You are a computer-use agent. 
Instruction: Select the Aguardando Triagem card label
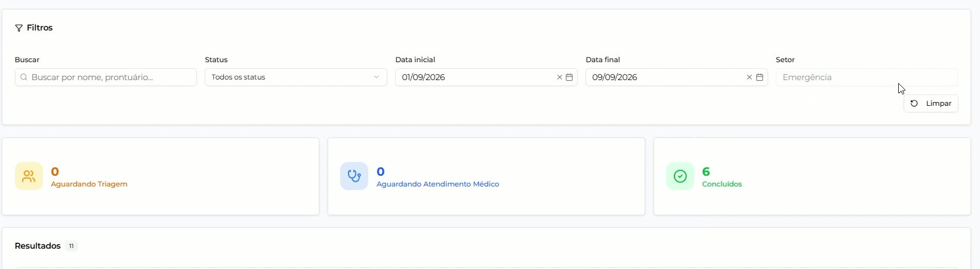pyautogui.click(x=89, y=184)
